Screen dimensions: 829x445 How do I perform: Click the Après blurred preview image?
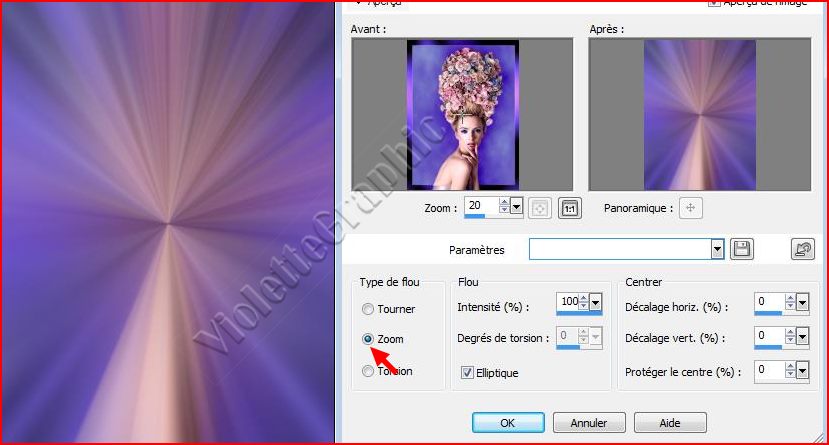699,115
